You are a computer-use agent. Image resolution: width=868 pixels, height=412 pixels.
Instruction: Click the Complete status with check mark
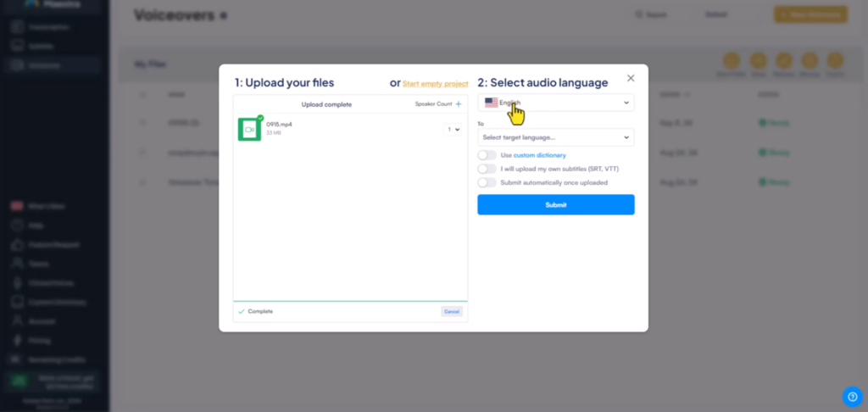pyautogui.click(x=255, y=311)
